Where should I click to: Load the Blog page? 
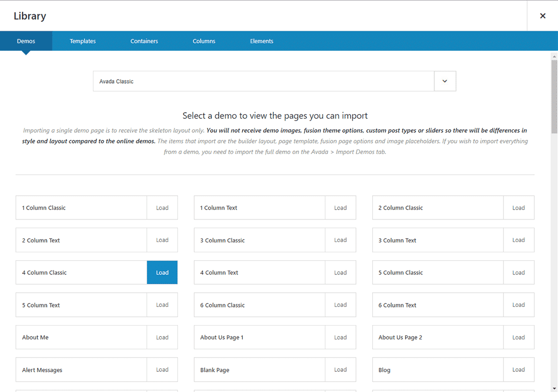point(519,369)
